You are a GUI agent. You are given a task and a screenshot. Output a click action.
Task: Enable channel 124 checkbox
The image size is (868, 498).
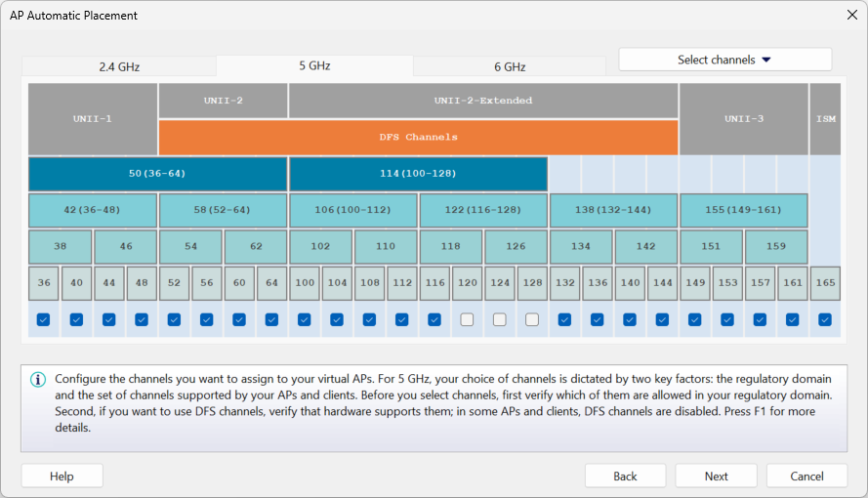(x=500, y=319)
